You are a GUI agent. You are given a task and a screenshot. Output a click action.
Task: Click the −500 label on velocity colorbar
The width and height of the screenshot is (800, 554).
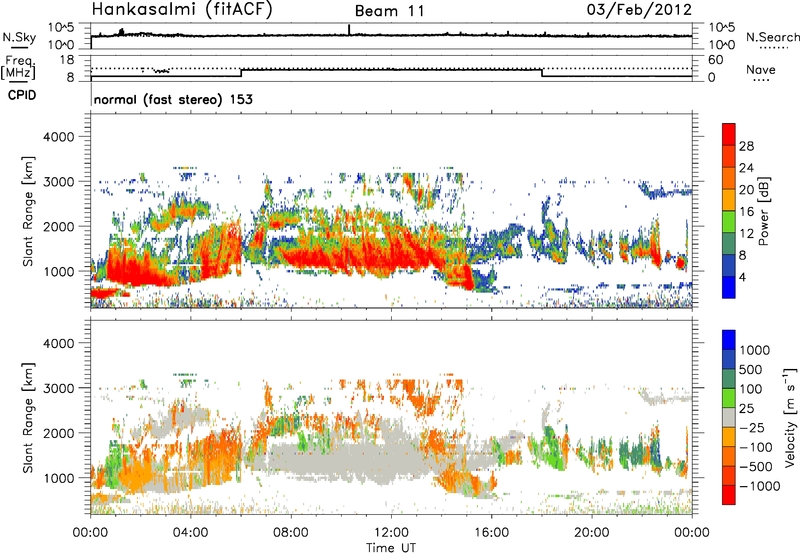click(x=756, y=466)
